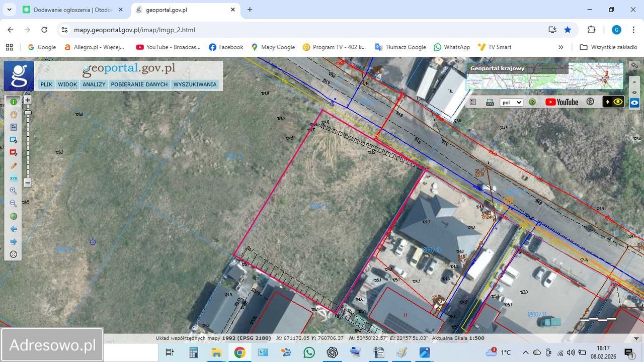This screenshot has width=644, height=362.
Task: Click the zoom slider handle
Action: point(28,113)
